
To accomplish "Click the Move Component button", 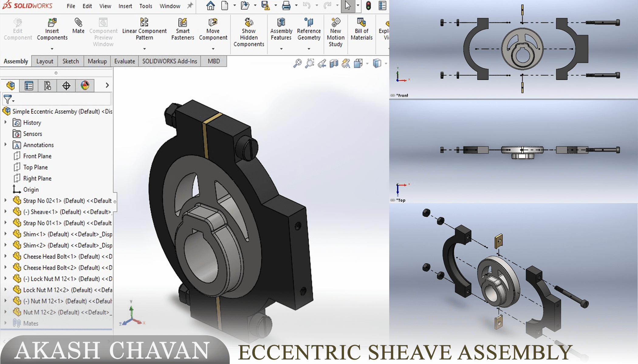I will [x=213, y=29].
